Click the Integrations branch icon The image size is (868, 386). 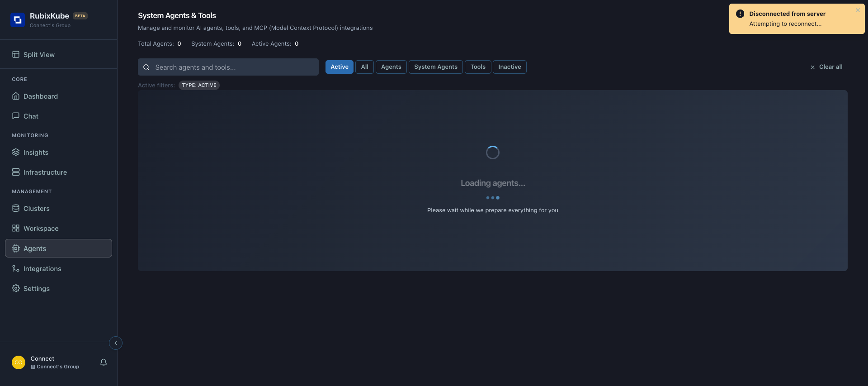coord(16,268)
